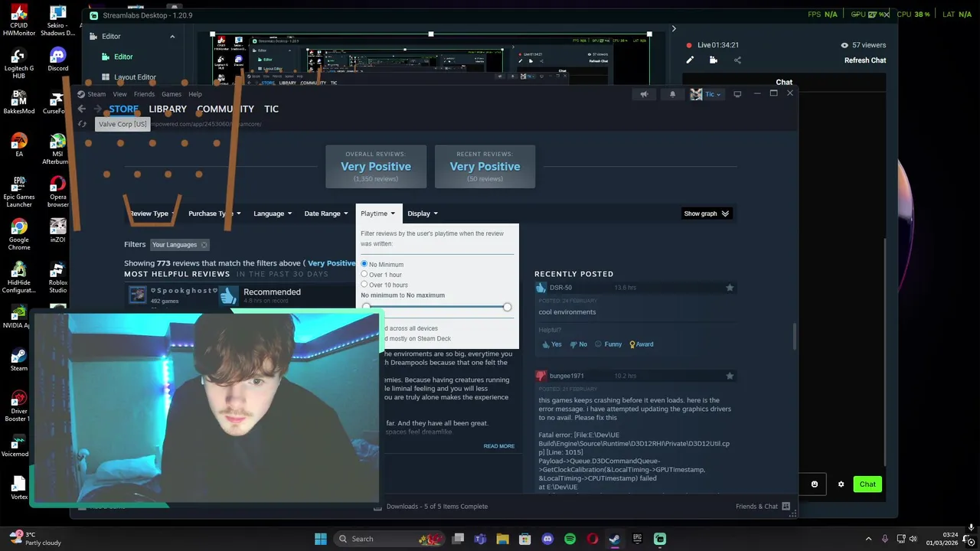
Task: Click the star icon on bungee1971's review
Action: click(x=730, y=376)
